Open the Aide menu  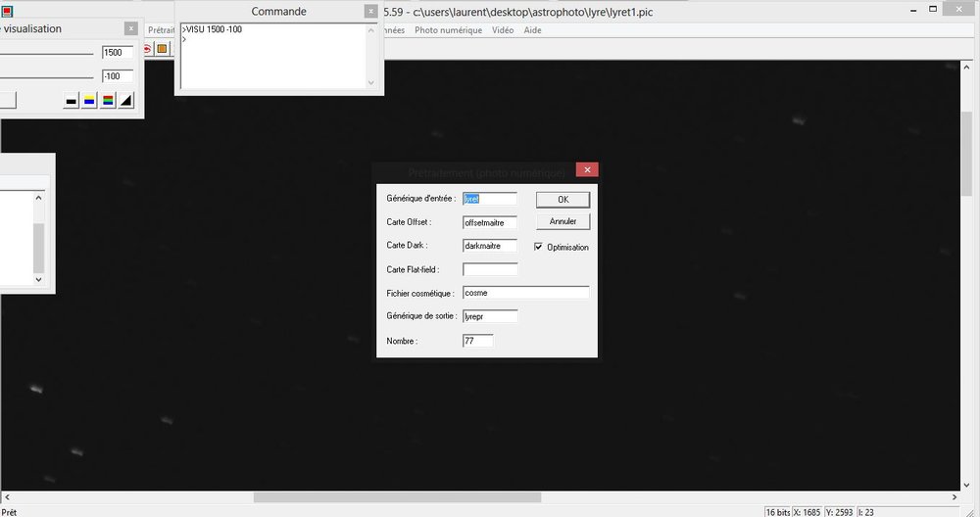(x=532, y=30)
